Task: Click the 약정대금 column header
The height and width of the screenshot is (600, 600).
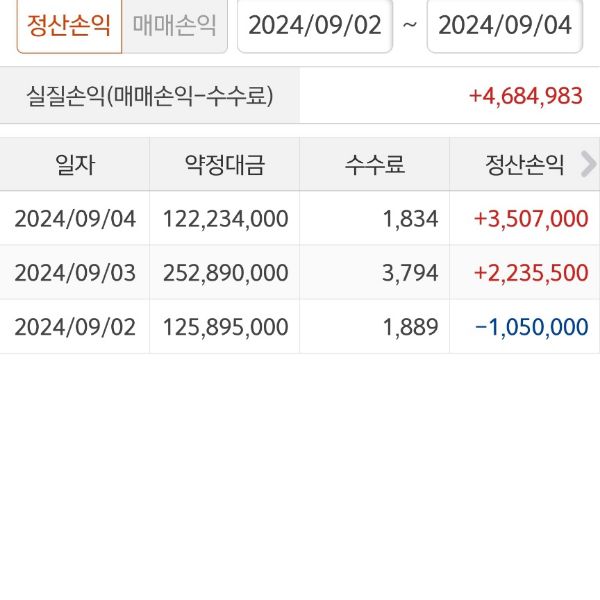Action: click(x=224, y=165)
